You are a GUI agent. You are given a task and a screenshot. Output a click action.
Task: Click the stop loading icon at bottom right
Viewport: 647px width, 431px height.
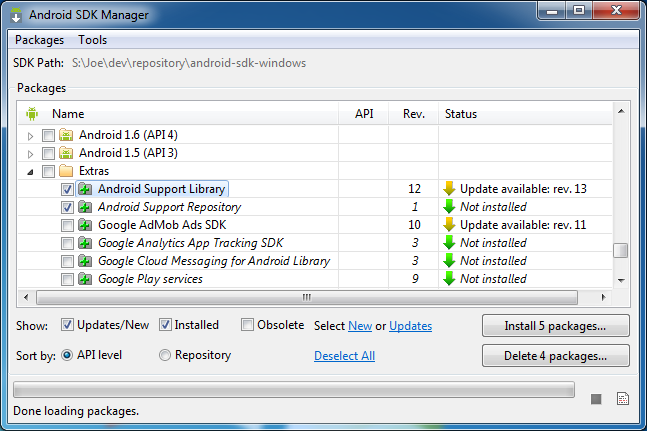click(x=596, y=399)
